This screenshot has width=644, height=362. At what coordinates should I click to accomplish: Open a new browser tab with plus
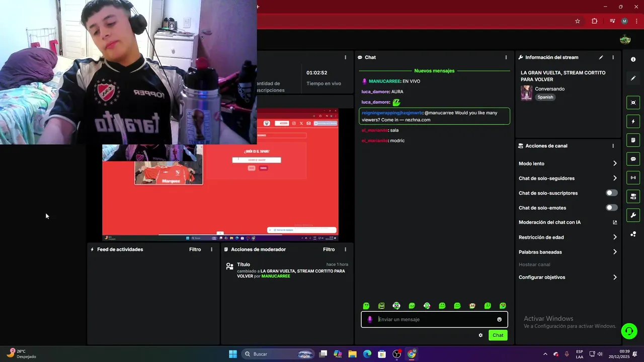coord(258,7)
